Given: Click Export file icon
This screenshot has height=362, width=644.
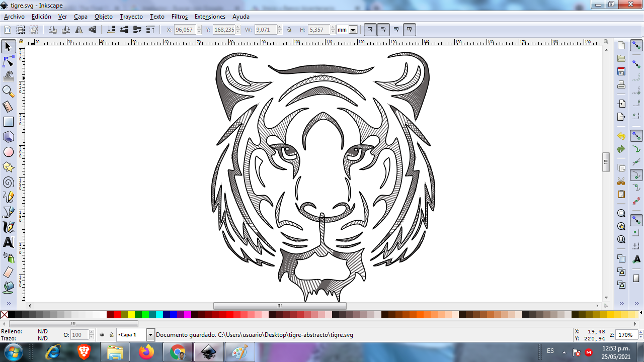Looking at the screenshot, I should [x=621, y=117].
